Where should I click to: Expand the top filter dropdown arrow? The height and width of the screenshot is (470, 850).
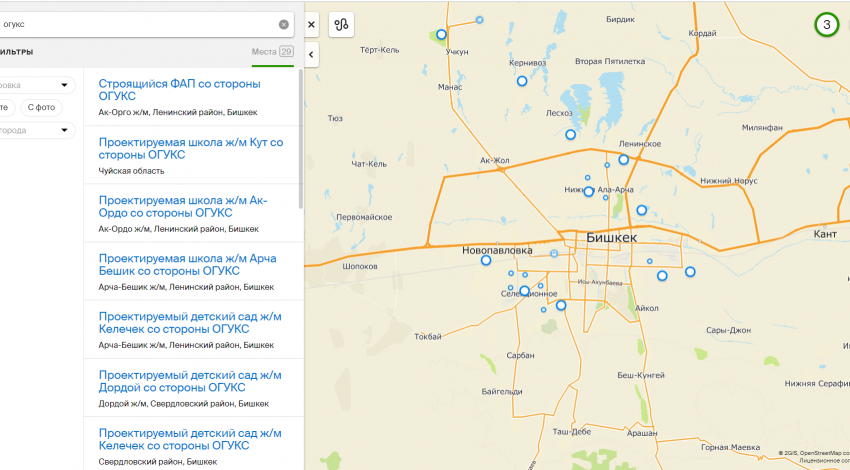(x=66, y=86)
